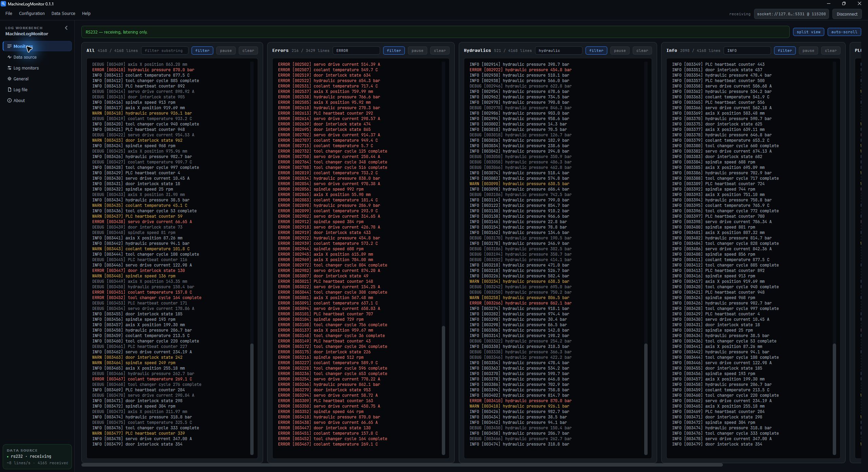Open the Data Source menu
Screen dimensions: 868x472
pyautogui.click(x=63, y=14)
